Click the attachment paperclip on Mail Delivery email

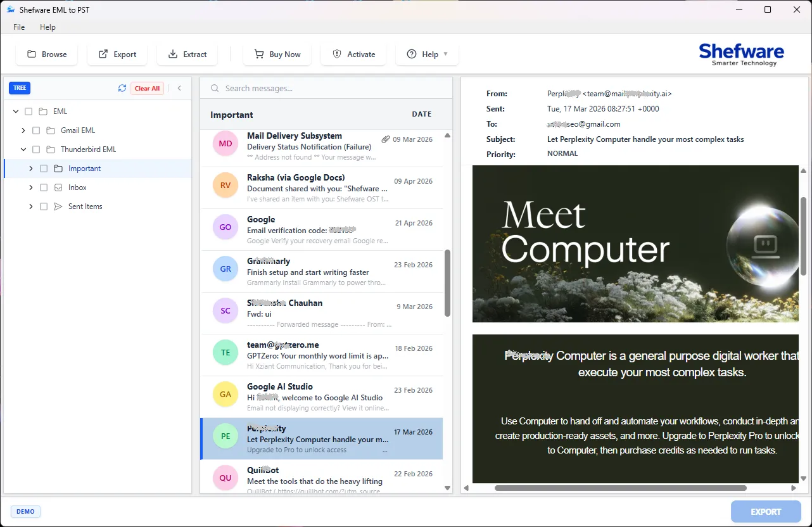[x=386, y=139]
